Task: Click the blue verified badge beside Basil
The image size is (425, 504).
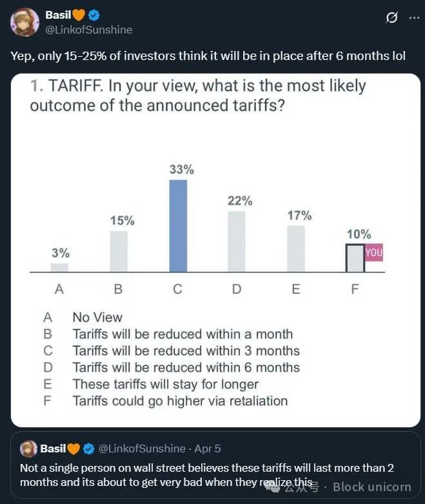Action: 94,15
